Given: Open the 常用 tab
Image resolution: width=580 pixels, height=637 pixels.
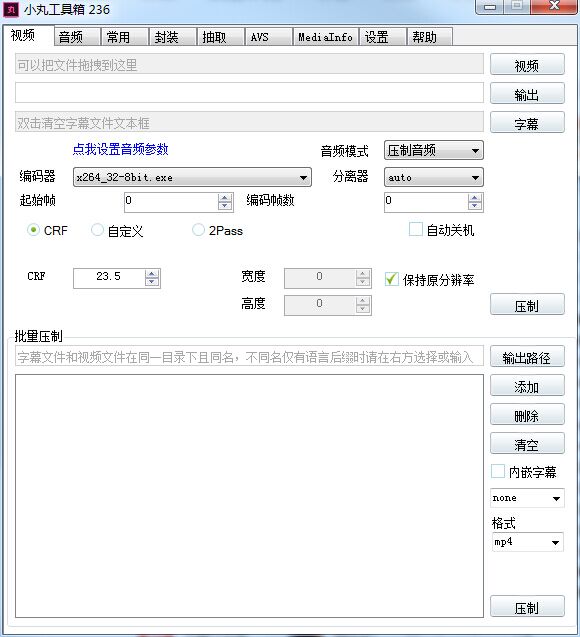Looking at the screenshot, I should [x=125, y=37].
